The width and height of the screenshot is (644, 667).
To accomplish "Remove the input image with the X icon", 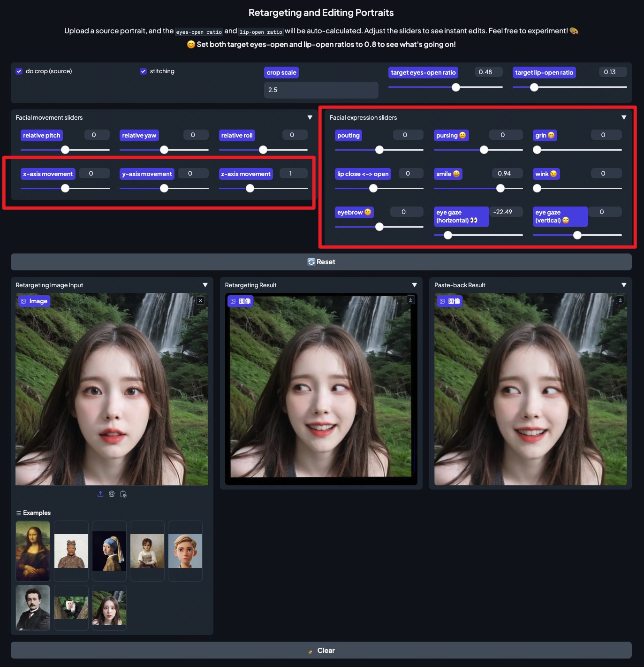I will [x=201, y=300].
